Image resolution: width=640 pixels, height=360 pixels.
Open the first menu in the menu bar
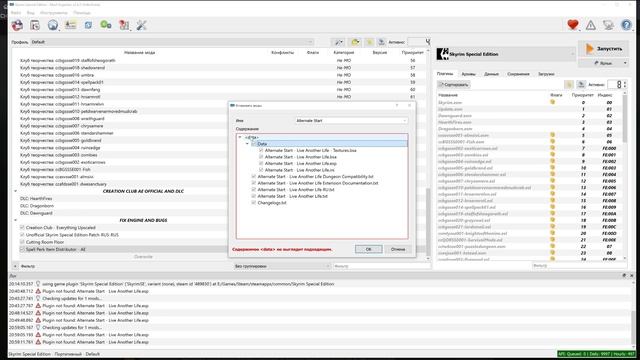pos(16,13)
